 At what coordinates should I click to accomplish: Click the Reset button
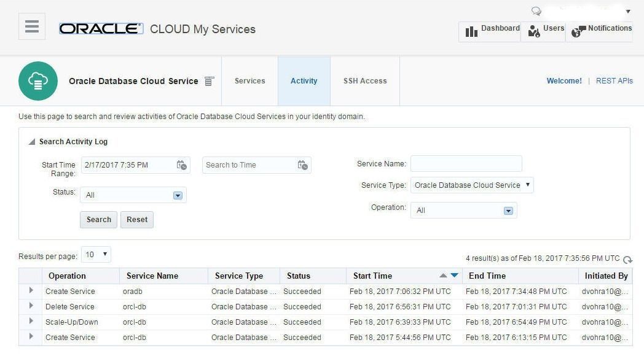137,219
